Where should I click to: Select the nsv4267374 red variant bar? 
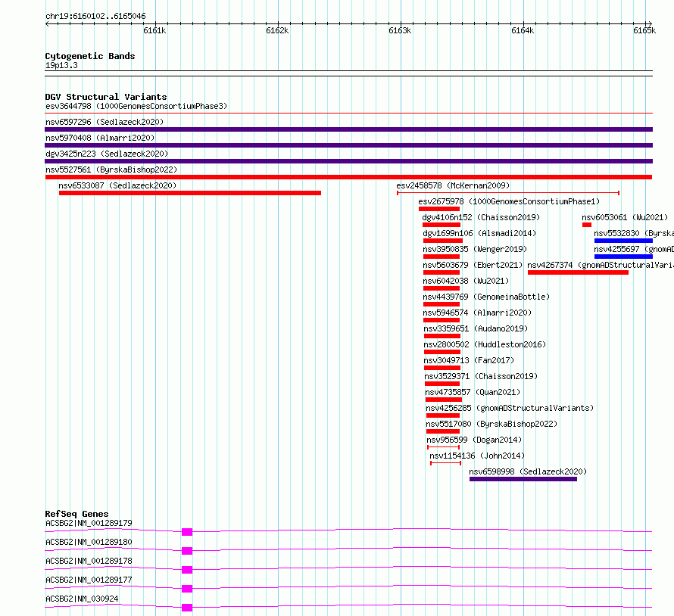point(578,272)
